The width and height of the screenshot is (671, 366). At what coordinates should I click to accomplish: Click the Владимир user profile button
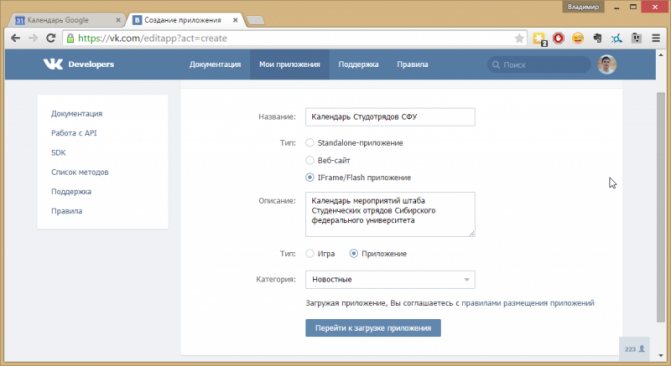[x=583, y=6]
